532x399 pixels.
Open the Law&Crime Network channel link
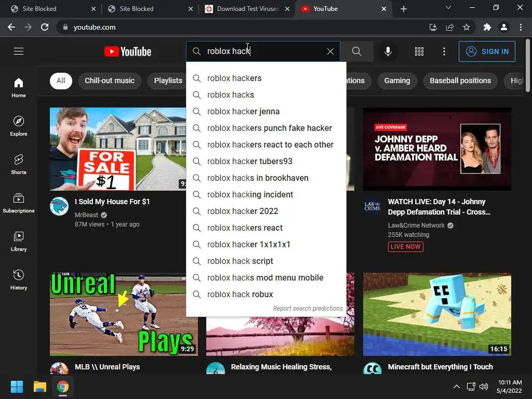[x=416, y=225]
